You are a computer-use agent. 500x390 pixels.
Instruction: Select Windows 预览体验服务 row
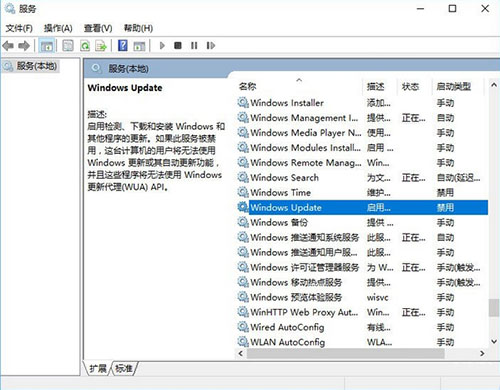click(x=362, y=297)
